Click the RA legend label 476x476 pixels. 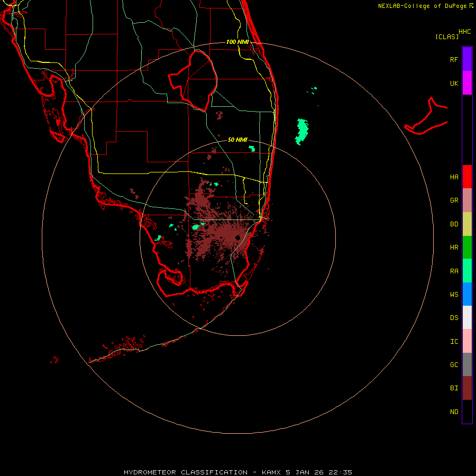(454, 271)
